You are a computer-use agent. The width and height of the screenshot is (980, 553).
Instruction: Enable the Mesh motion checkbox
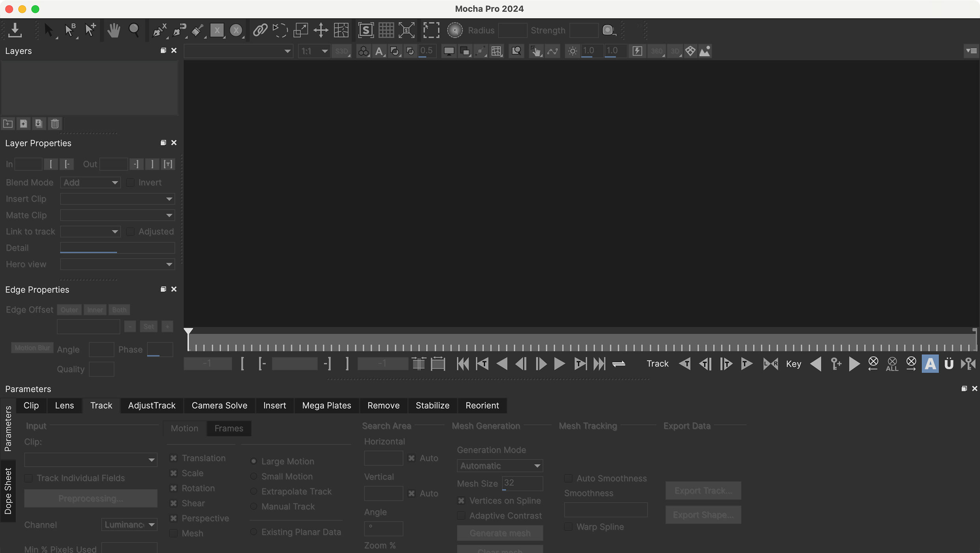pyautogui.click(x=173, y=533)
